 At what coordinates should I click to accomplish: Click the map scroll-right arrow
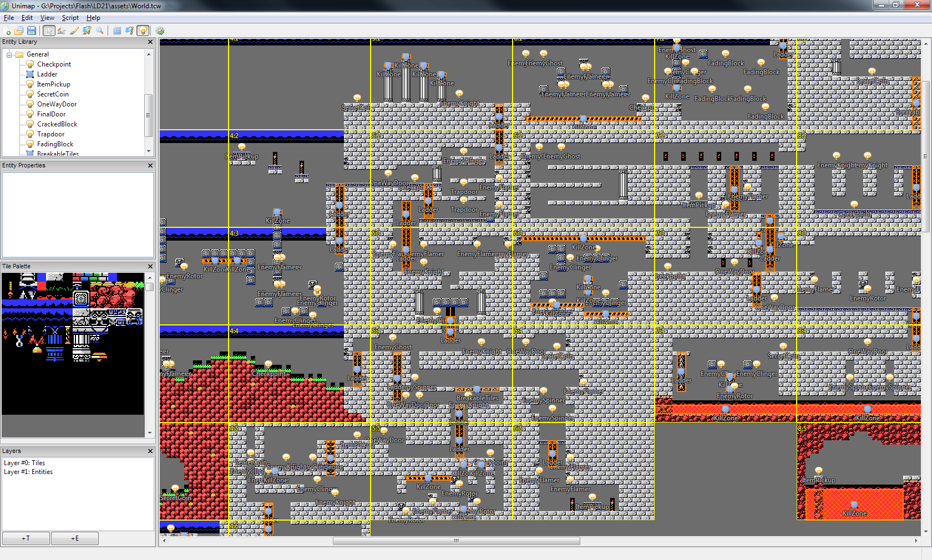pos(916,541)
